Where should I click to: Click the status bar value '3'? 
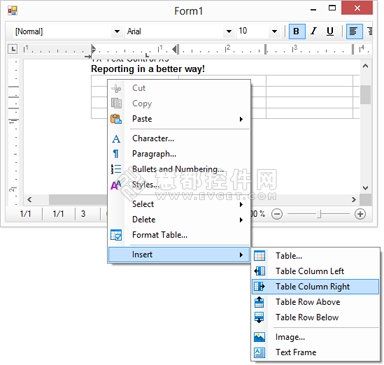coord(83,214)
